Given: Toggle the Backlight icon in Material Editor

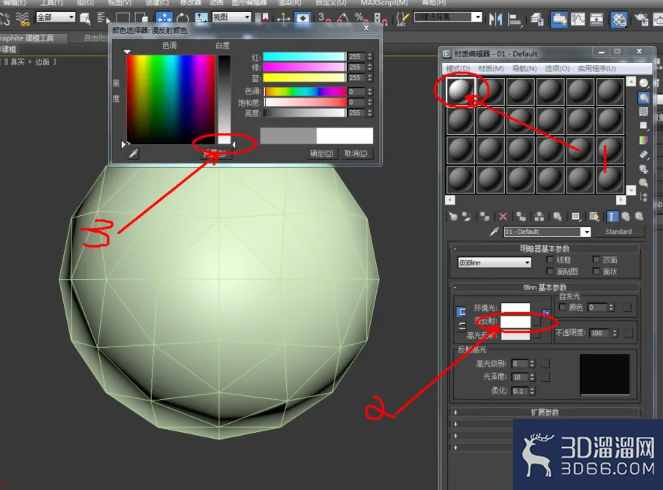Looking at the screenshot, I should tap(644, 97).
